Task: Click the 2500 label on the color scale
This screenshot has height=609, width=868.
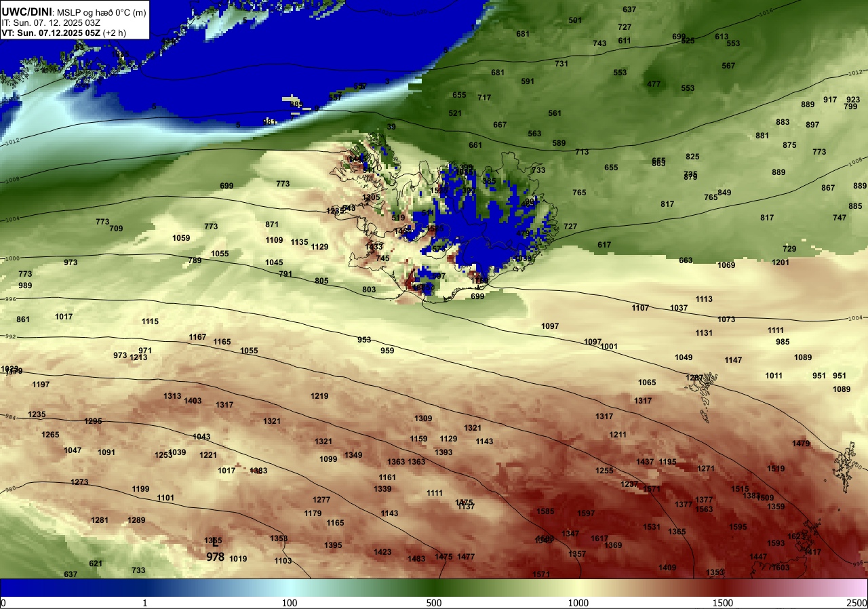Action: click(x=857, y=603)
